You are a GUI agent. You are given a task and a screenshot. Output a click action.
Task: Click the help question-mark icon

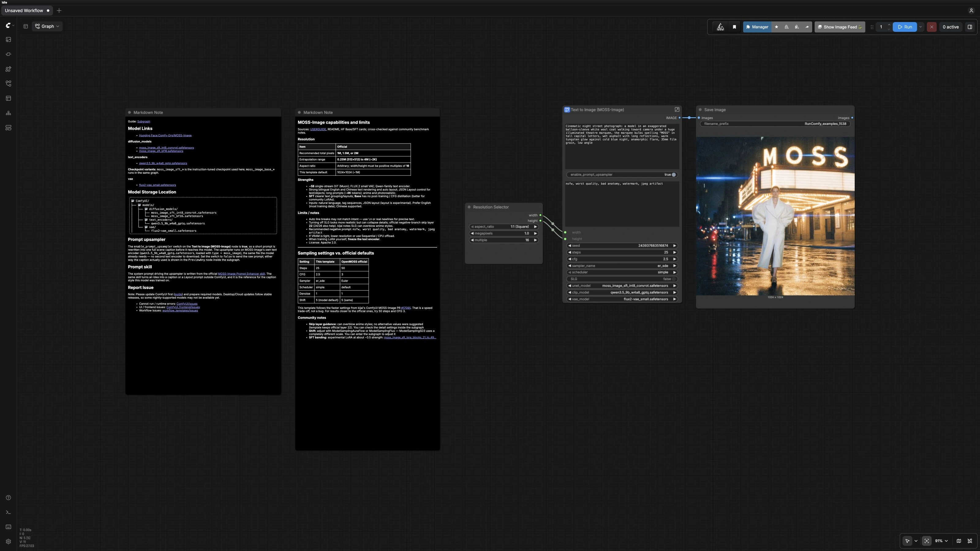point(8,498)
